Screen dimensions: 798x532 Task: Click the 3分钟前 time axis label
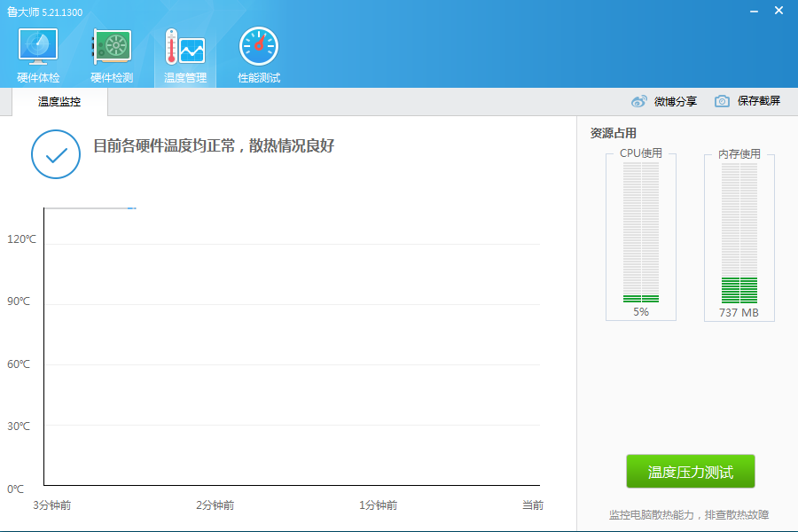52,505
